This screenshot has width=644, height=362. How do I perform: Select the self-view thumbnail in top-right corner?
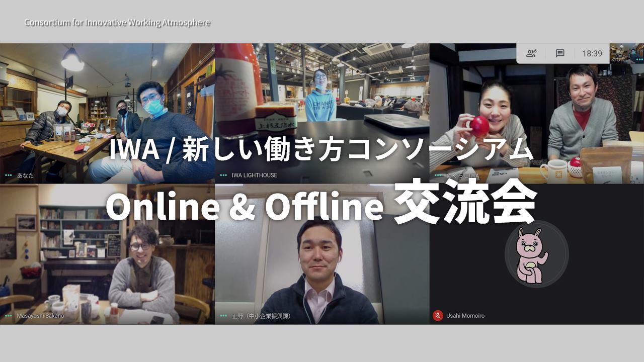tap(626, 53)
